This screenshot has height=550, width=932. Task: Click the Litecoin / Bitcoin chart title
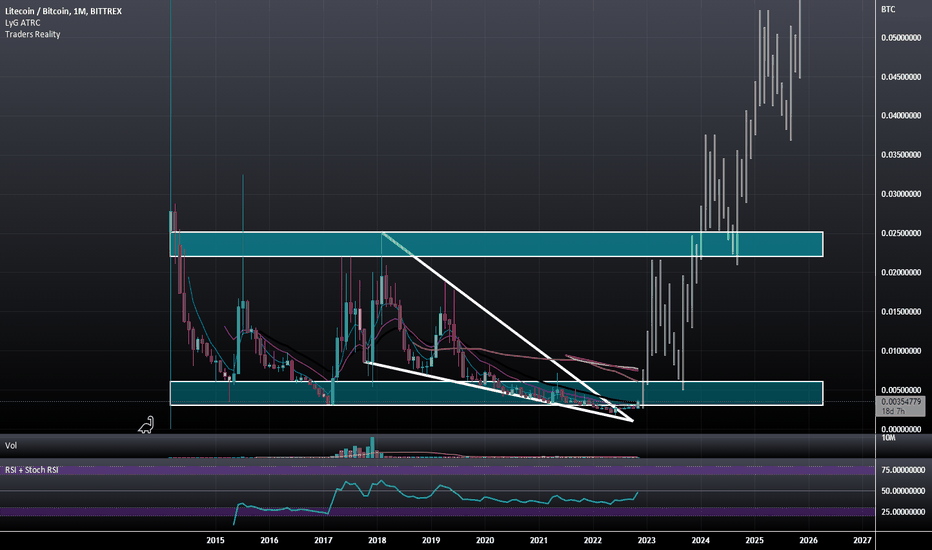(x=64, y=11)
